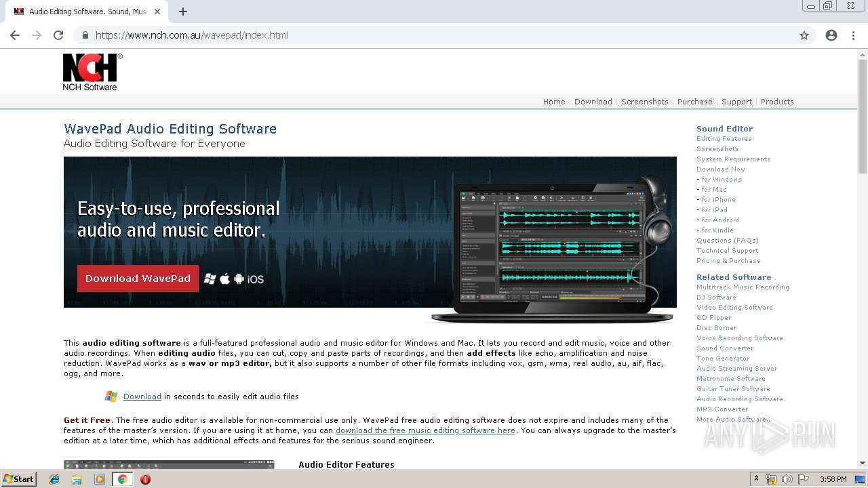Click the browser back arrow
Screen dimensions: 868x488
(x=15, y=35)
